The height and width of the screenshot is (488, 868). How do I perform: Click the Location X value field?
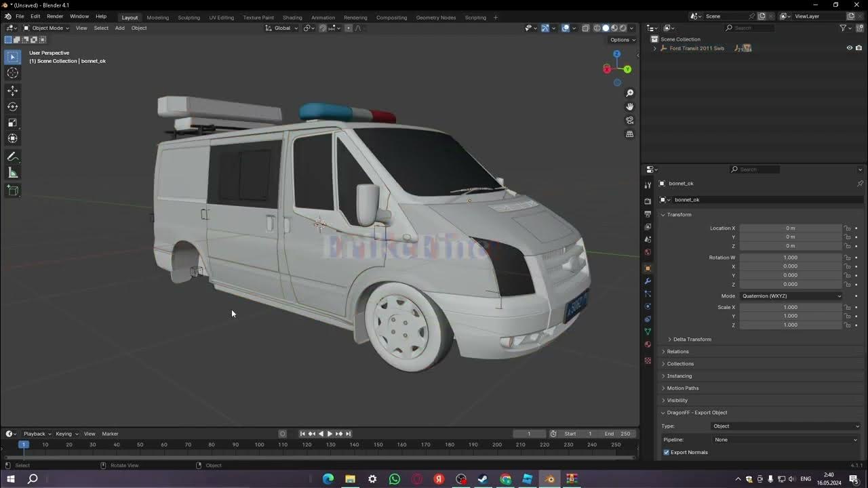[791, 228]
